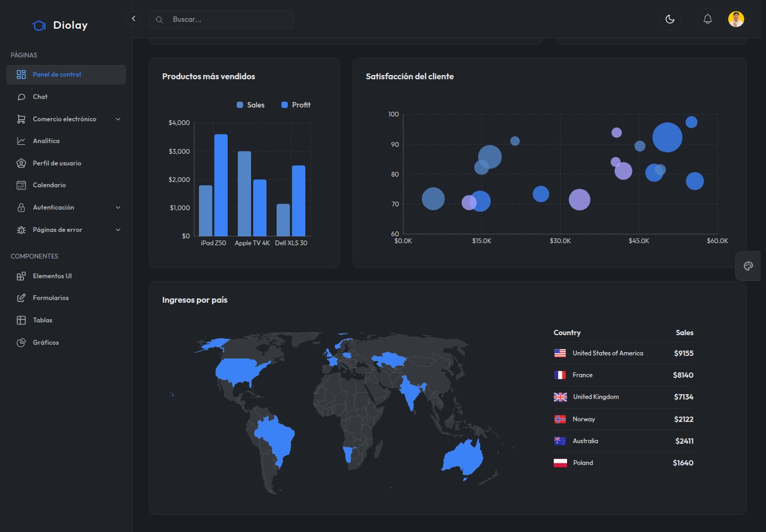This screenshot has height=532, width=766.
Task: Click the Poland flag icon
Action: [560, 463]
